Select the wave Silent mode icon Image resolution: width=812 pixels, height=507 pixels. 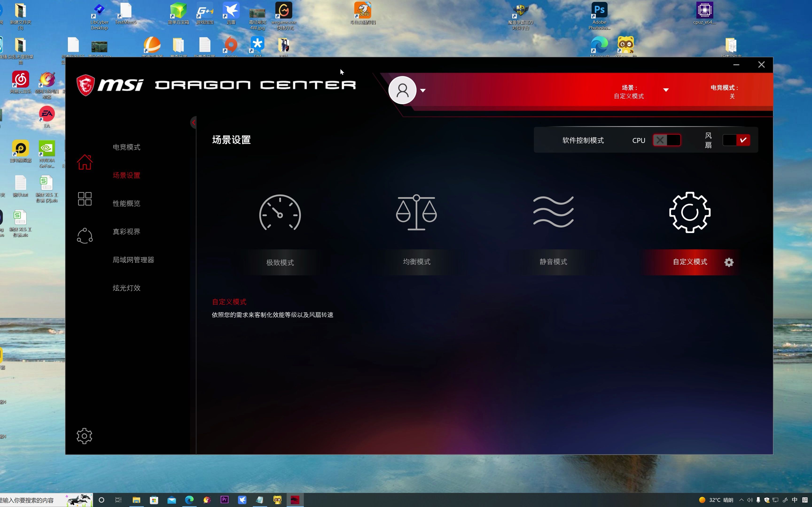point(553,212)
